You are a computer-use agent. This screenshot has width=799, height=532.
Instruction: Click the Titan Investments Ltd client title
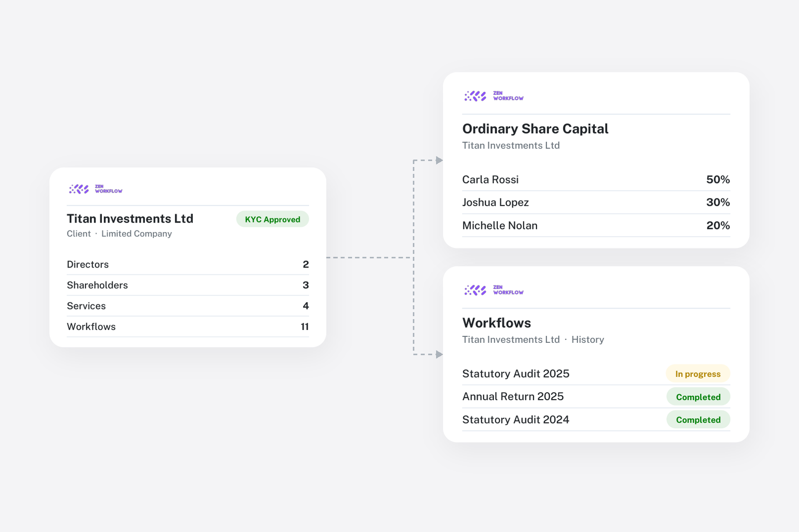click(130, 219)
